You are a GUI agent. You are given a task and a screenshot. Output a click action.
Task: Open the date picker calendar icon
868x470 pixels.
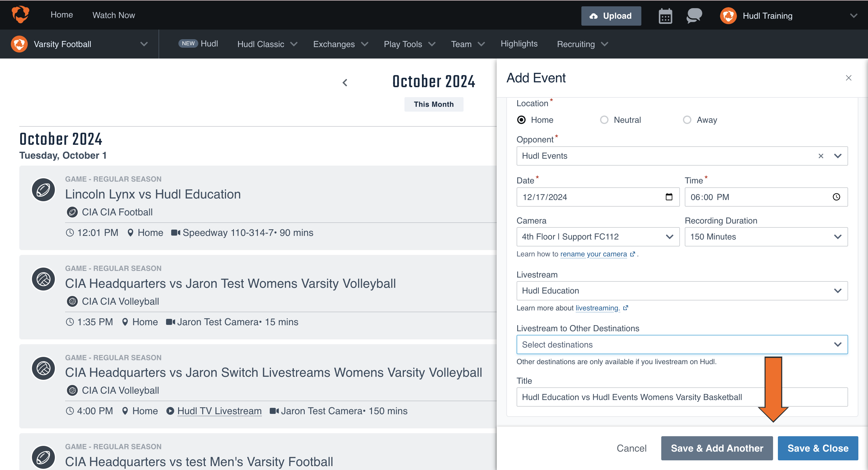[669, 197]
